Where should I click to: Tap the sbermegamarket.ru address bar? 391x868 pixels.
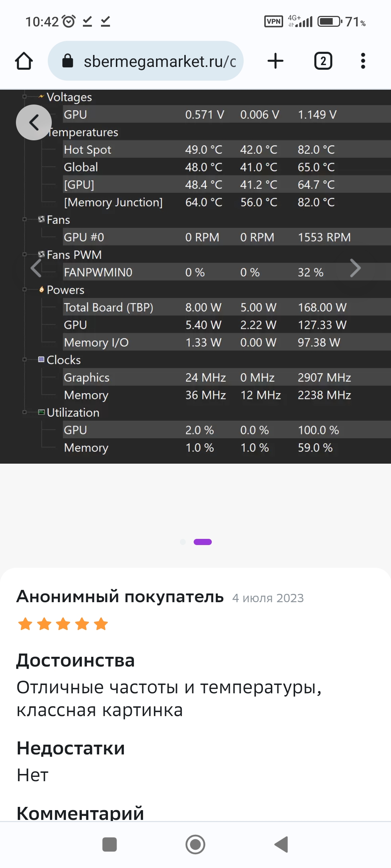pyautogui.click(x=159, y=61)
